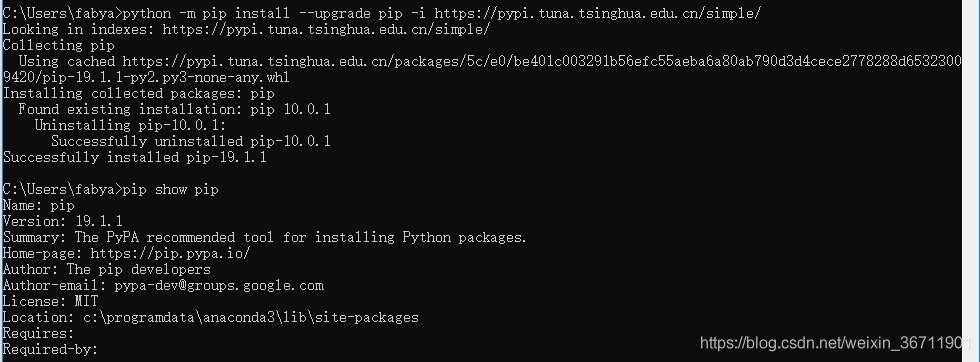The width and height of the screenshot is (980, 362).
Task: Click the pypa-dev@groups.google.com email address
Action: coord(219,286)
